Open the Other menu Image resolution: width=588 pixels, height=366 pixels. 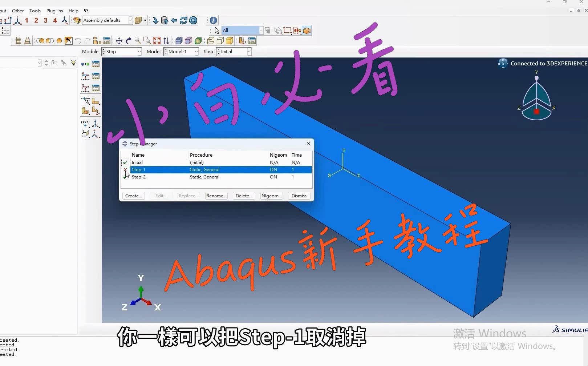point(17,11)
